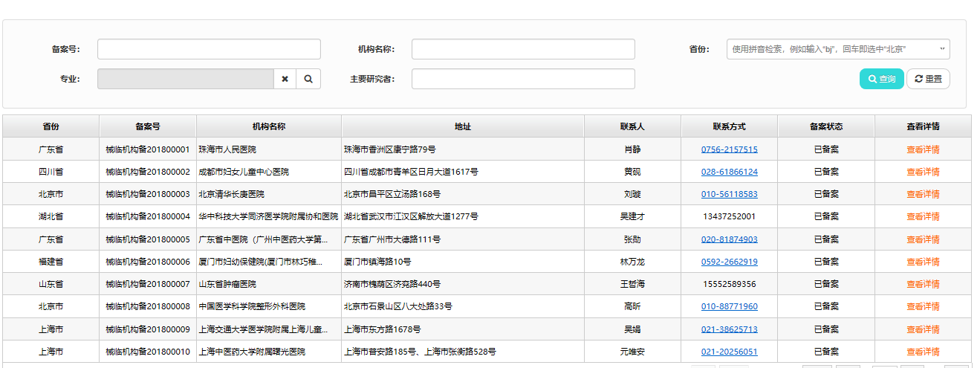Image resolution: width=980 pixels, height=368 pixels.
Task: Click phone link 028-61866124
Action: pos(729,172)
